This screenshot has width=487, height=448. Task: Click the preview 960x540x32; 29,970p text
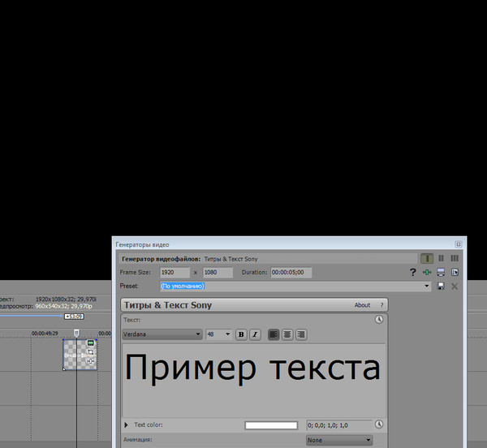pyautogui.click(x=63, y=306)
